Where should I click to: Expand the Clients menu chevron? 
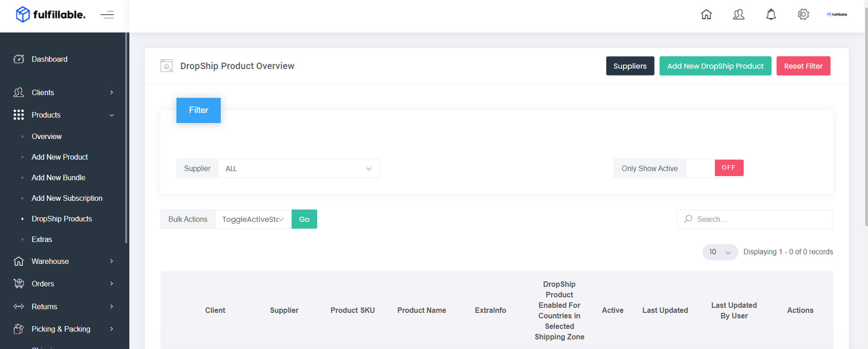click(112, 92)
